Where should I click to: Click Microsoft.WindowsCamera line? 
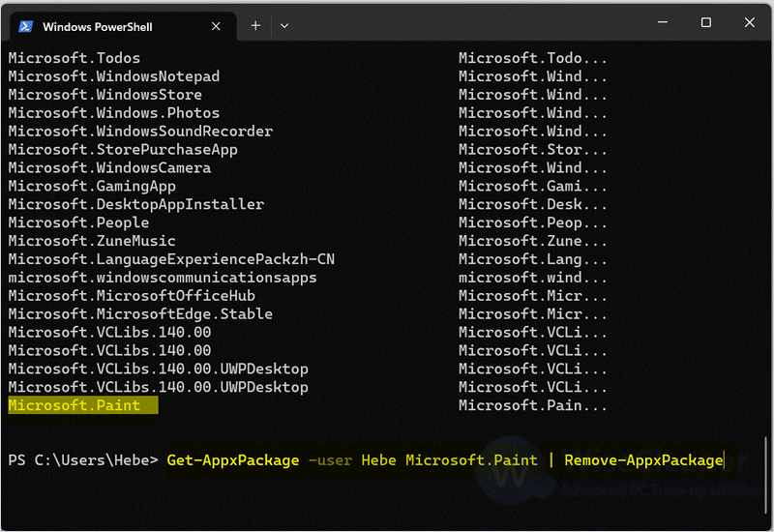109,167
